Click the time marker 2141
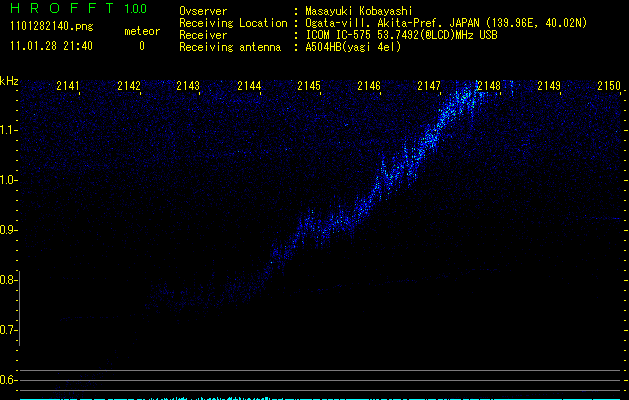Viewport: 629px width, 400px height. (x=67, y=85)
